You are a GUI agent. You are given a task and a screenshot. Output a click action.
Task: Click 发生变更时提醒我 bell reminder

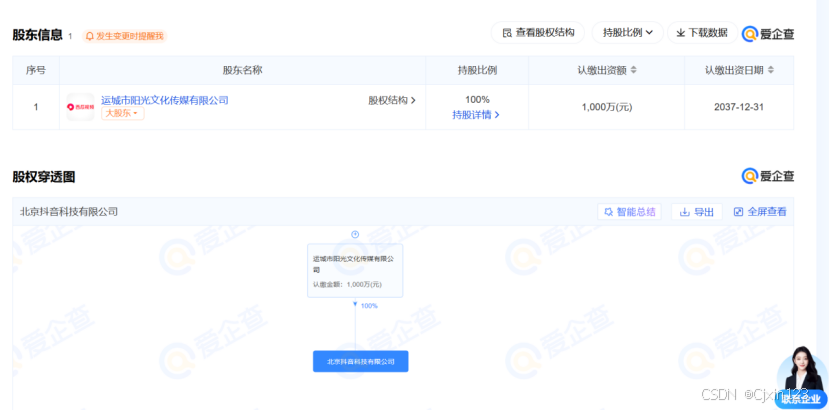[x=125, y=37]
